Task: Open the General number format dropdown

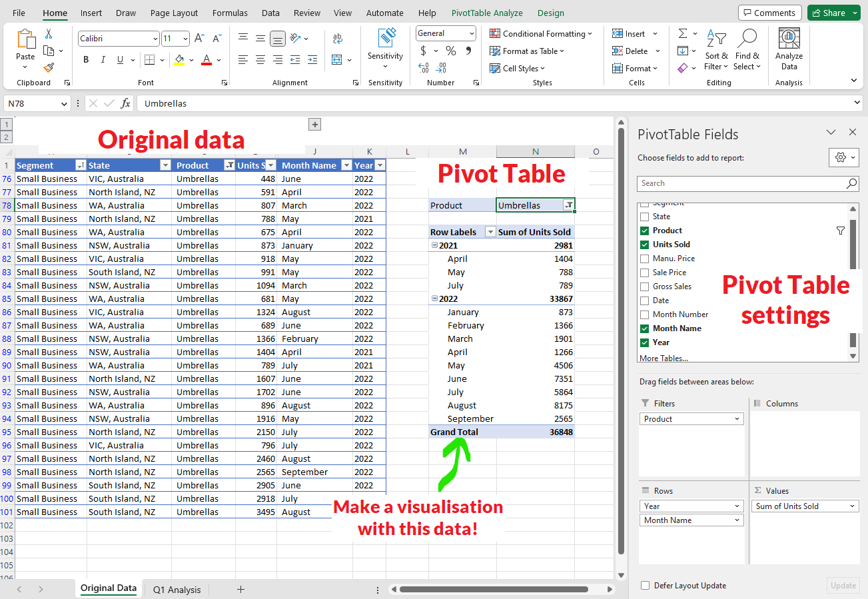Action: 472,33
